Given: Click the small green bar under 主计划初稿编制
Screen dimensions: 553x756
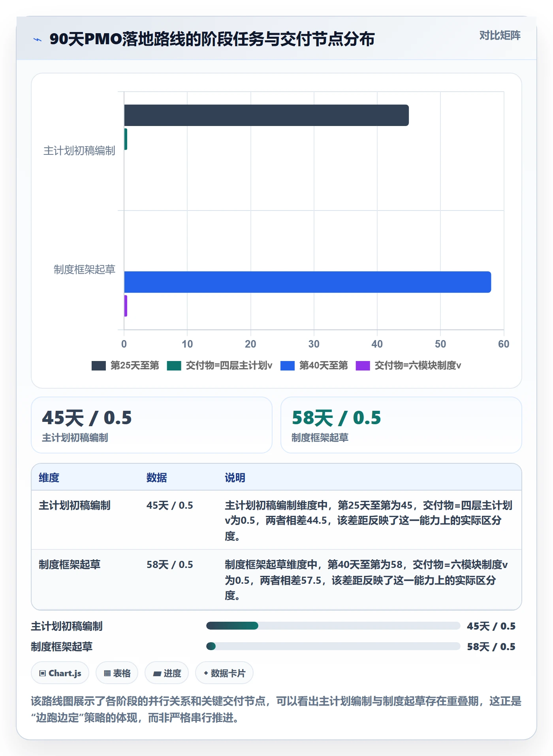Looking at the screenshot, I should coord(126,139).
